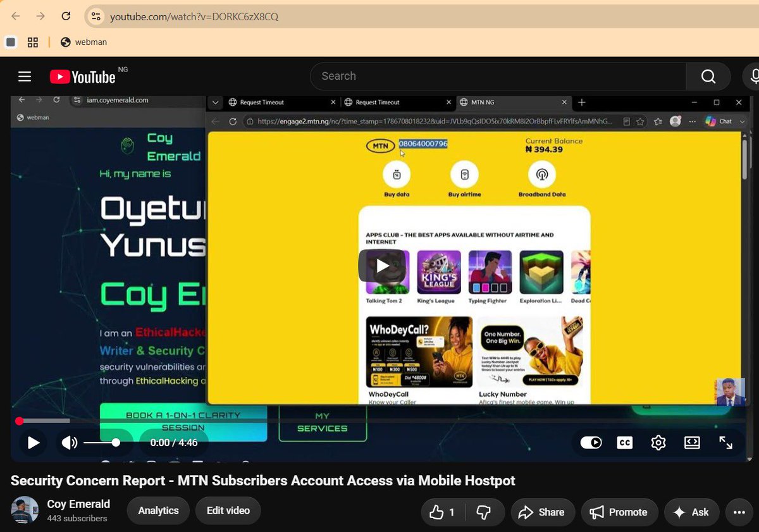Click the favorite star in recorded browser
Screen dimensions: 759x532
641,121
